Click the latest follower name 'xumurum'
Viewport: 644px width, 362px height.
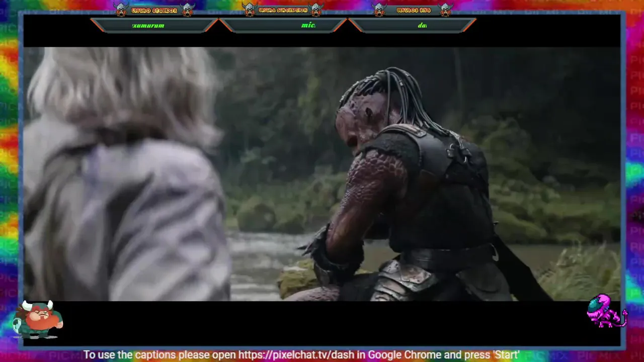pos(148,26)
